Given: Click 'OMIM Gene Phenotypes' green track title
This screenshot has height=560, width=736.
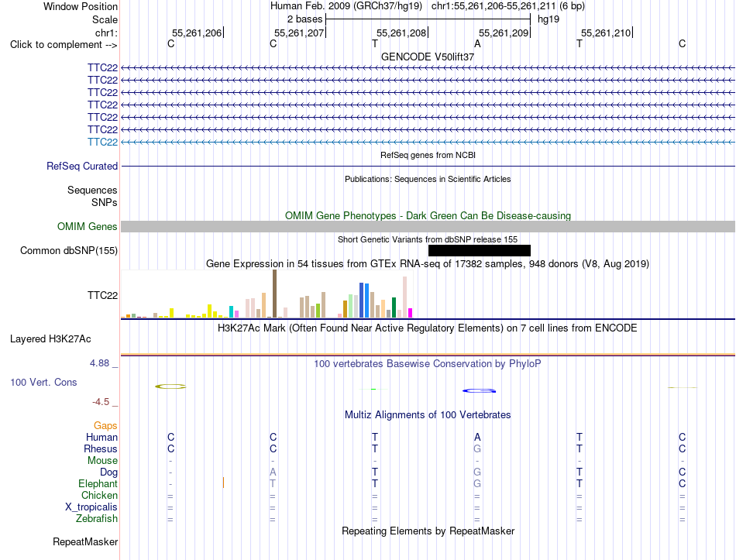Looking at the screenshot, I should [x=428, y=215].
